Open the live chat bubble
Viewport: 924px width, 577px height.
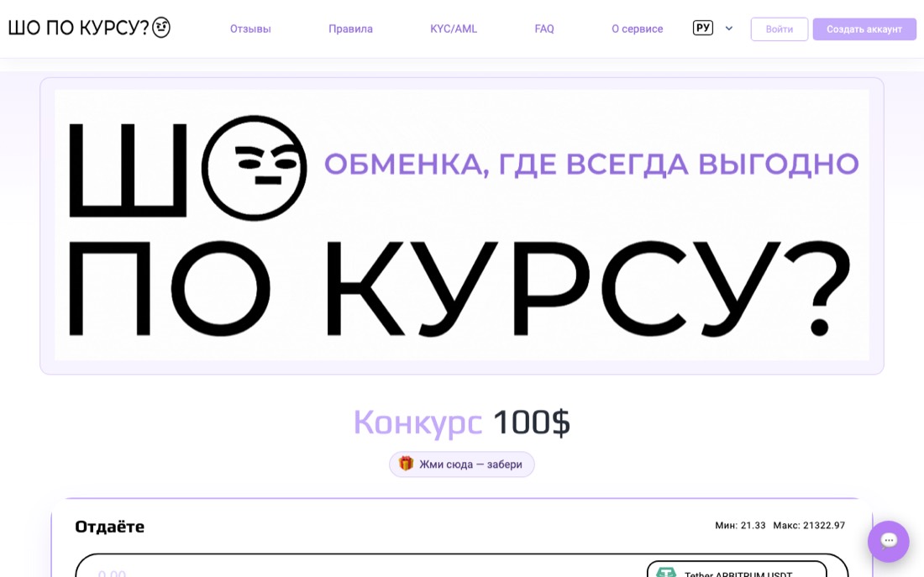click(x=889, y=541)
